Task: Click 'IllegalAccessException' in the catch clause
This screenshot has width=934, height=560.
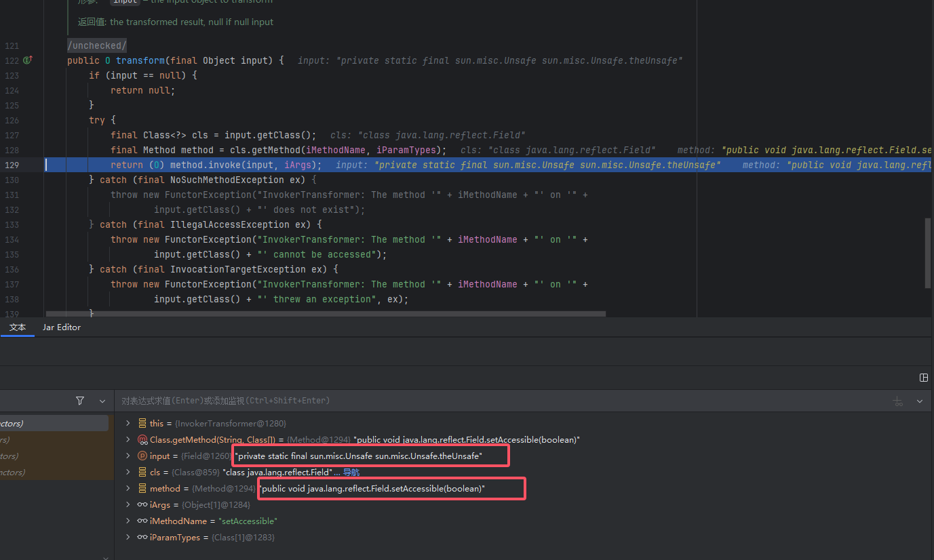Action: 230,224
